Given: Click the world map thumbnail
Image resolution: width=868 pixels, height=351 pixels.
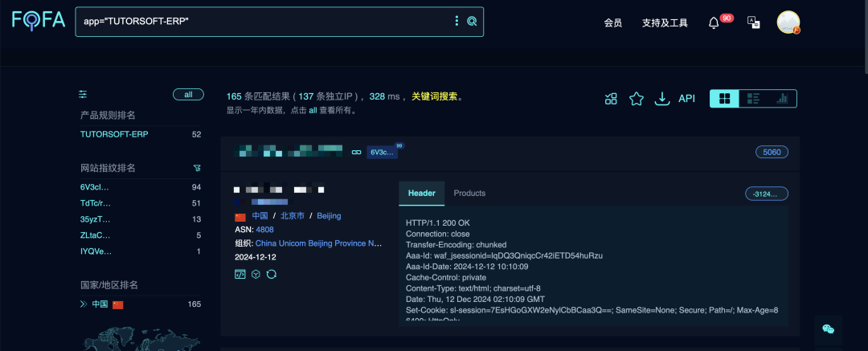Looking at the screenshot, I should [141, 337].
